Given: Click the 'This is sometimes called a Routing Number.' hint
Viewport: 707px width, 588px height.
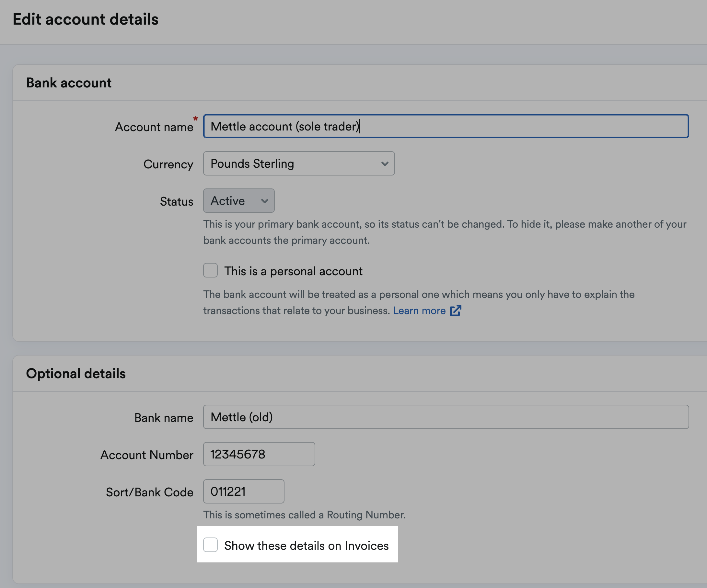Looking at the screenshot, I should (x=304, y=515).
